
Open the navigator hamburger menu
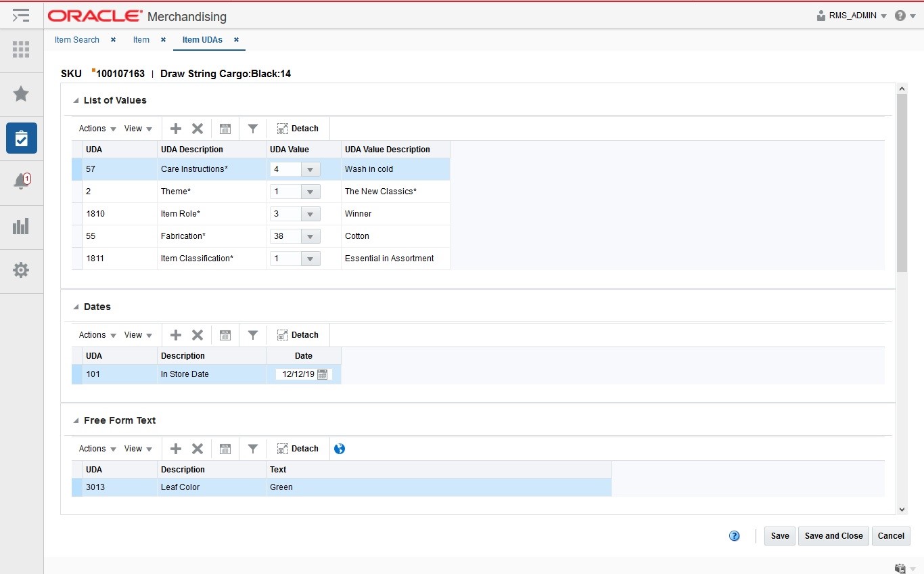pos(21,15)
